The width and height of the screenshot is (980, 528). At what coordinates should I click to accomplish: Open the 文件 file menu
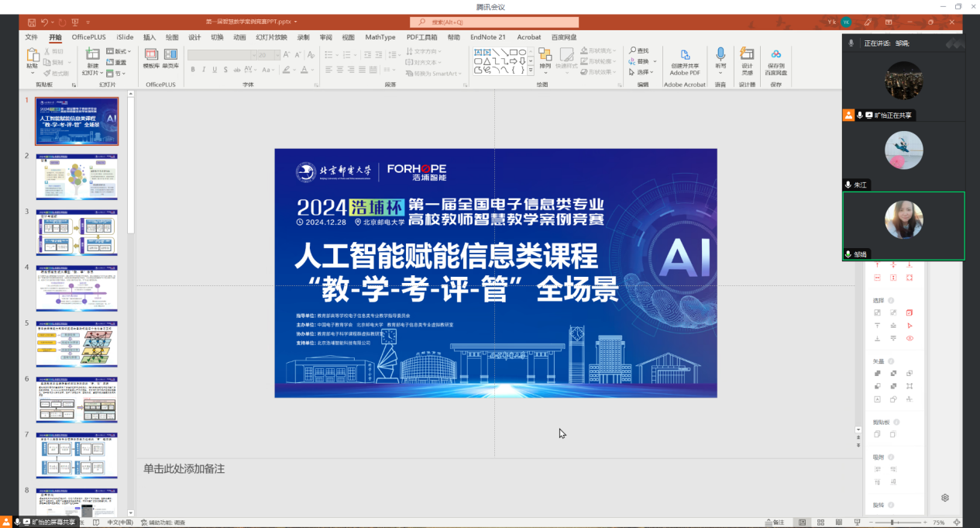pos(31,36)
